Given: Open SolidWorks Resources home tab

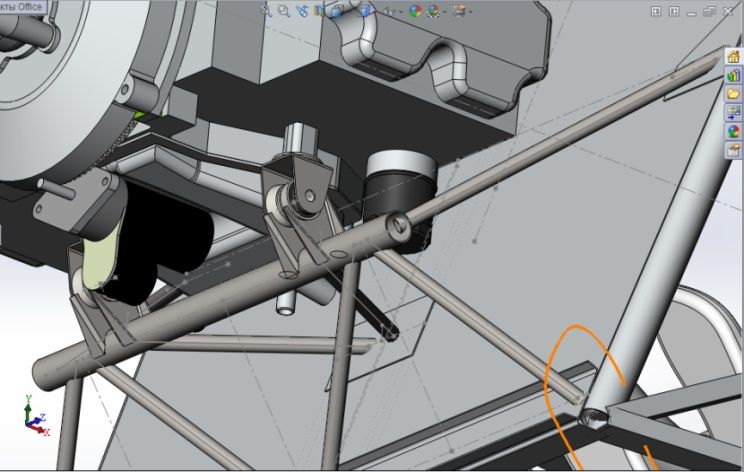Looking at the screenshot, I should pos(733,57).
